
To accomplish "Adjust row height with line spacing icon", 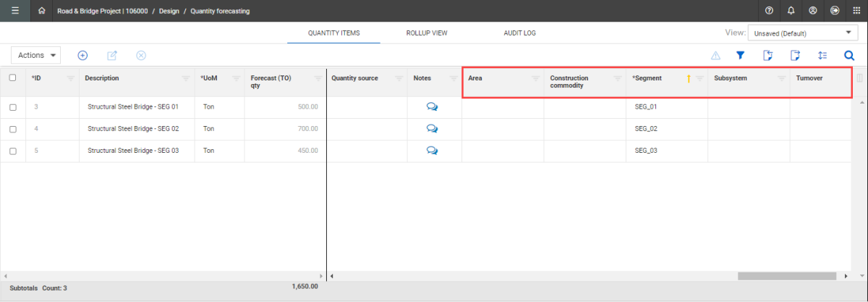I will click(x=822, y=55).
